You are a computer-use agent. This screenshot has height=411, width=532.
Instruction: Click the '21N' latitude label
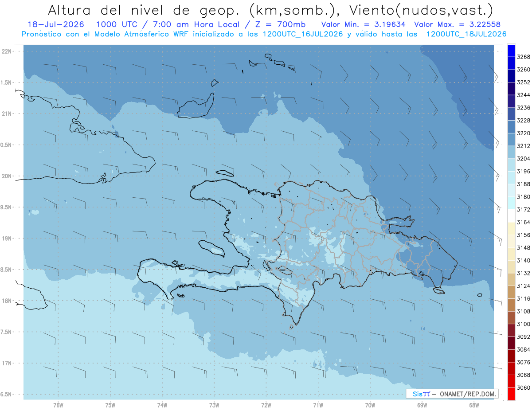[x=7, y=114]
